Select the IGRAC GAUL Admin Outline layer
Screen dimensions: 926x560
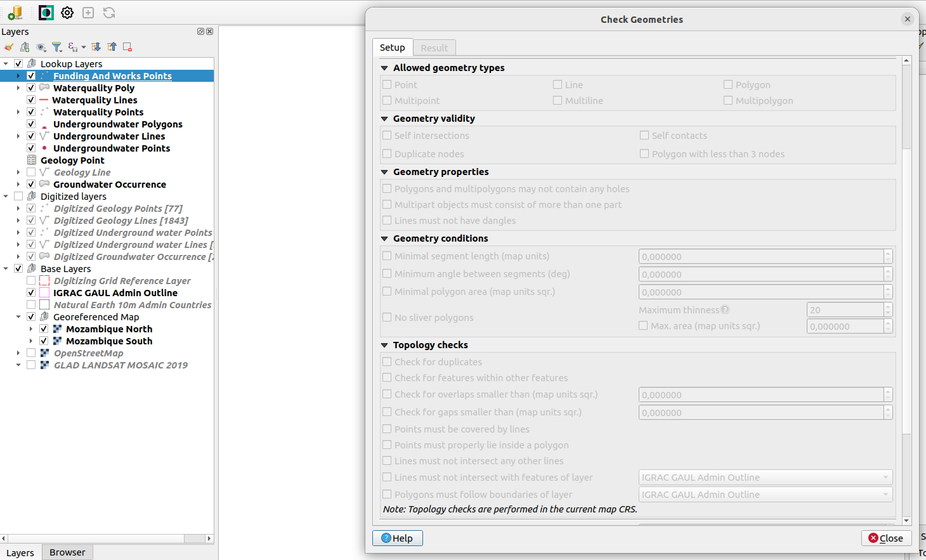coord(115,293)
